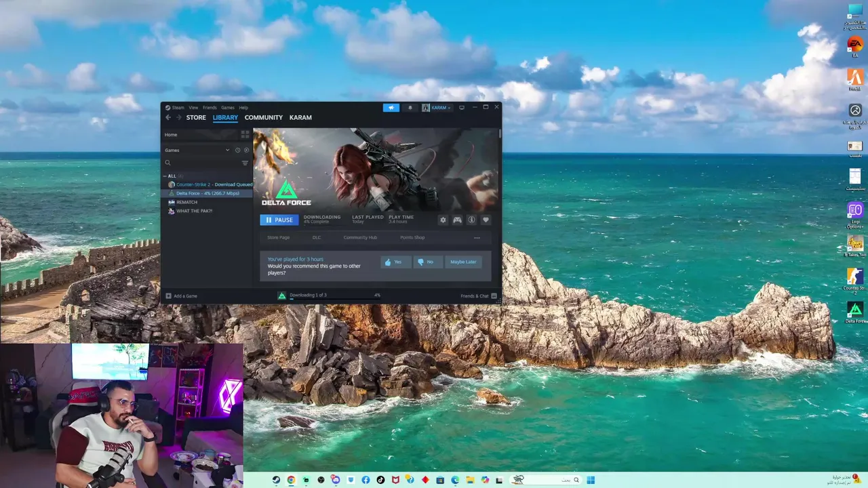Recommend the game with Yes thumbs up

[396, 262]
